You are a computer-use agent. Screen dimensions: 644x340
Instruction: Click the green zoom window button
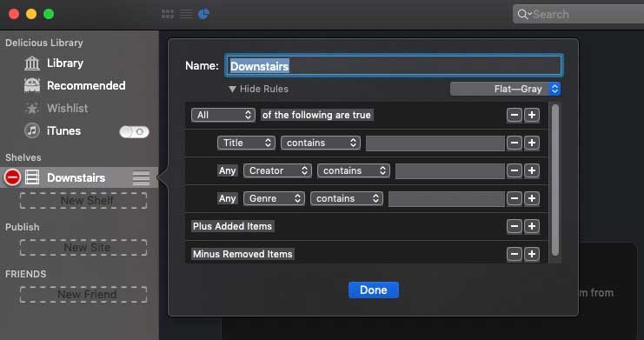coord(49,15)
